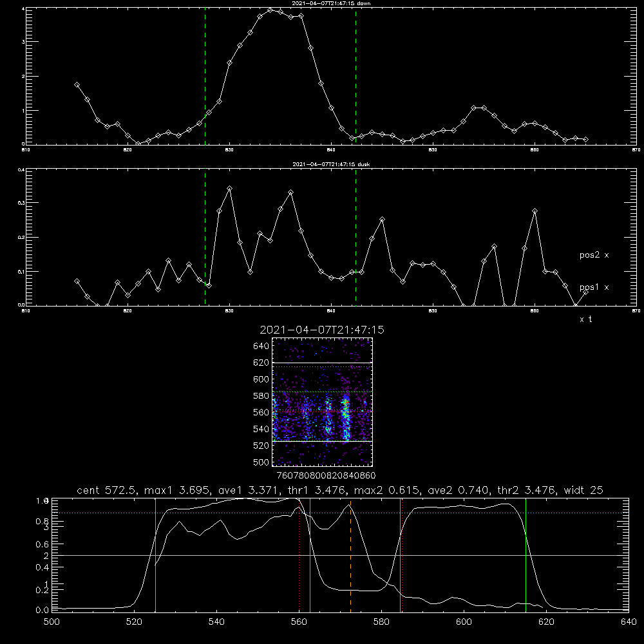Click the spectrogram y-axis label '560'
644x644 pixels.
coord(261,412)
